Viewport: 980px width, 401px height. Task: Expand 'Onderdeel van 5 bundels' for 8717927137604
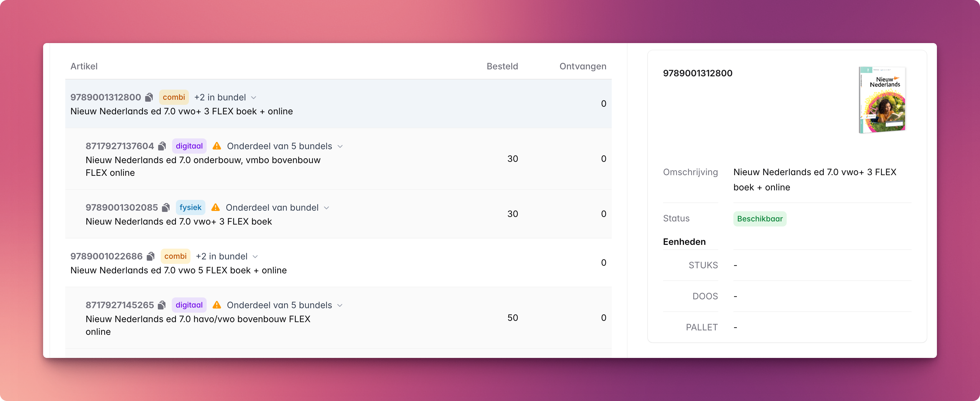click(340, 146)
